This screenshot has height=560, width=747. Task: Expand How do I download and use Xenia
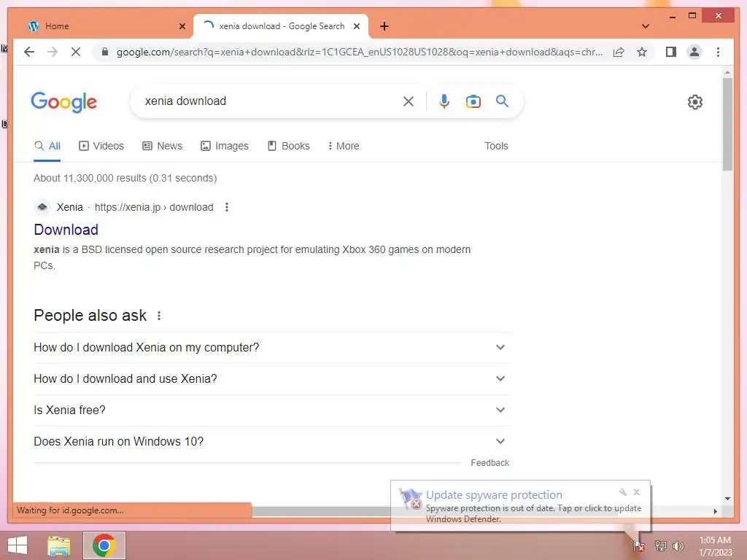271,379
